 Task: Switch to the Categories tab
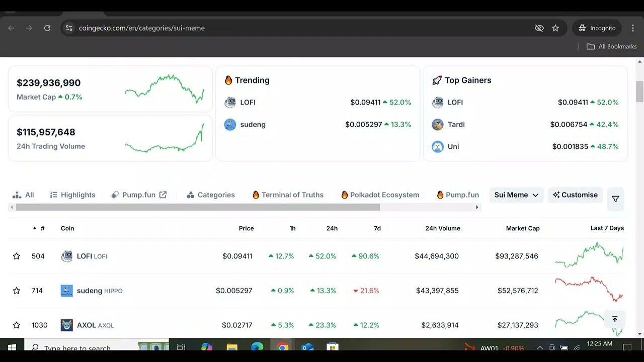coord(211,195)
